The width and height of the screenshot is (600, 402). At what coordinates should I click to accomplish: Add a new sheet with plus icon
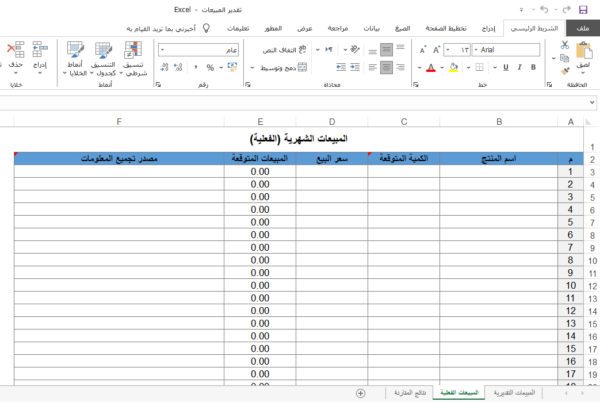pyautogui.click(x=360, y=393)
